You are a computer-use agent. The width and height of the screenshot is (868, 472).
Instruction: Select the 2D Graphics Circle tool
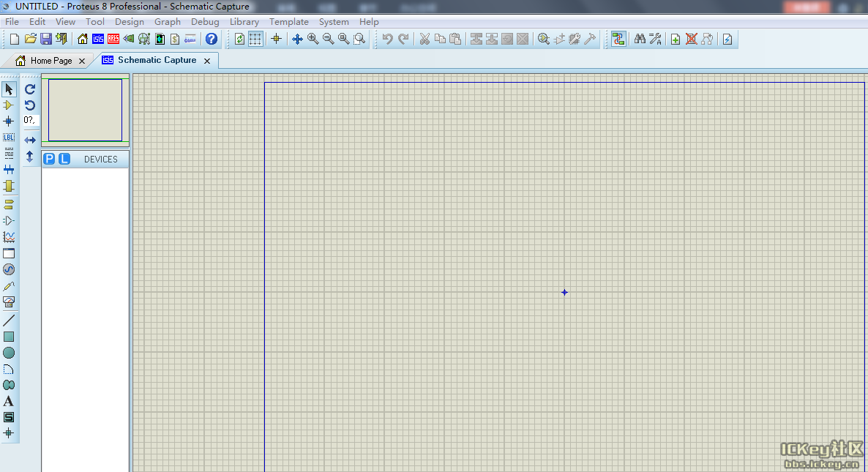point(9,353)
